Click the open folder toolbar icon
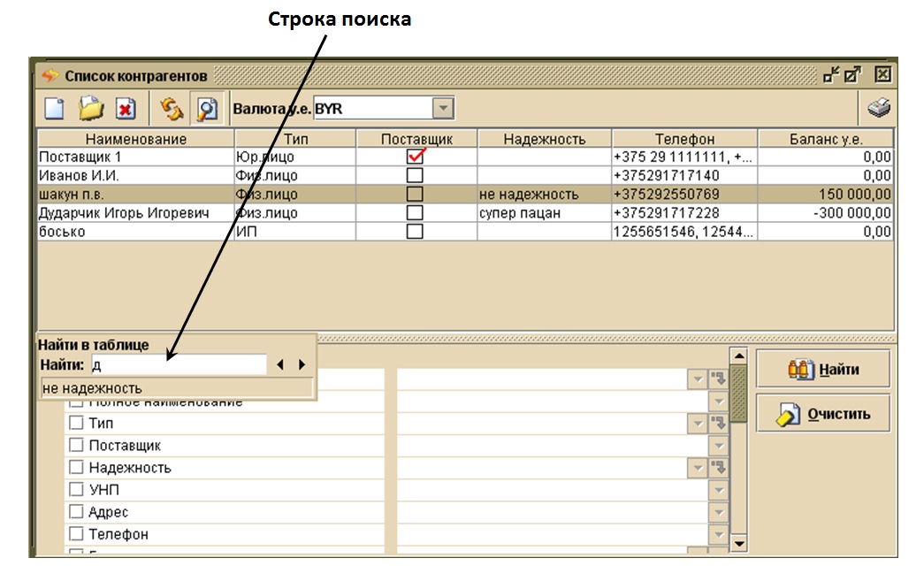The width and height of the screenshot is (924, 581). (90, 109)
